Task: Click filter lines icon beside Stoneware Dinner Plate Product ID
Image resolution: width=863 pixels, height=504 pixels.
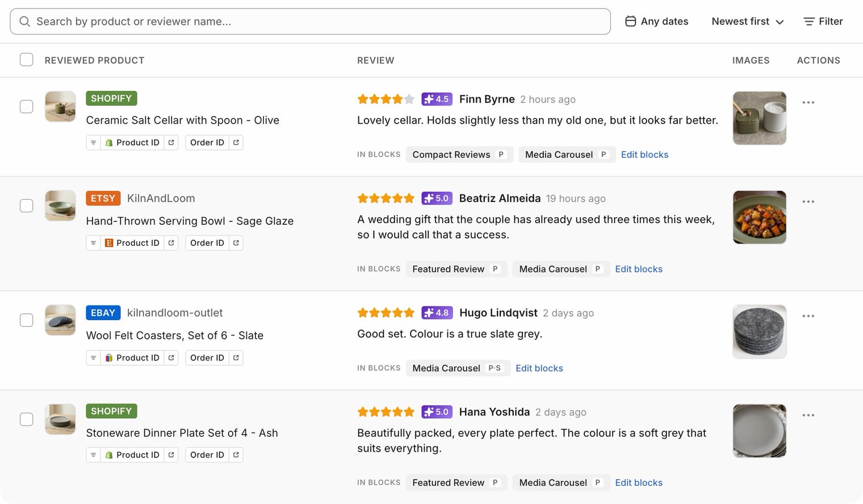Action: click(94, 455)
